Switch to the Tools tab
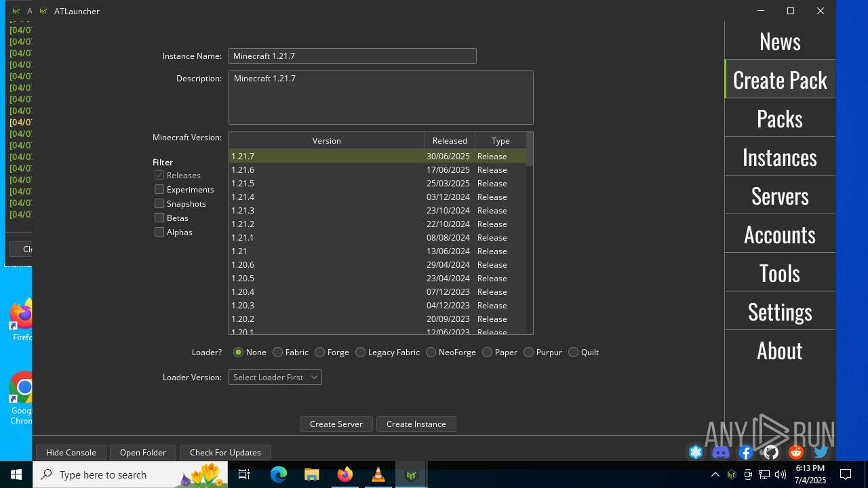The height and width of the screenshot is (488, 868). click(780, 272)
